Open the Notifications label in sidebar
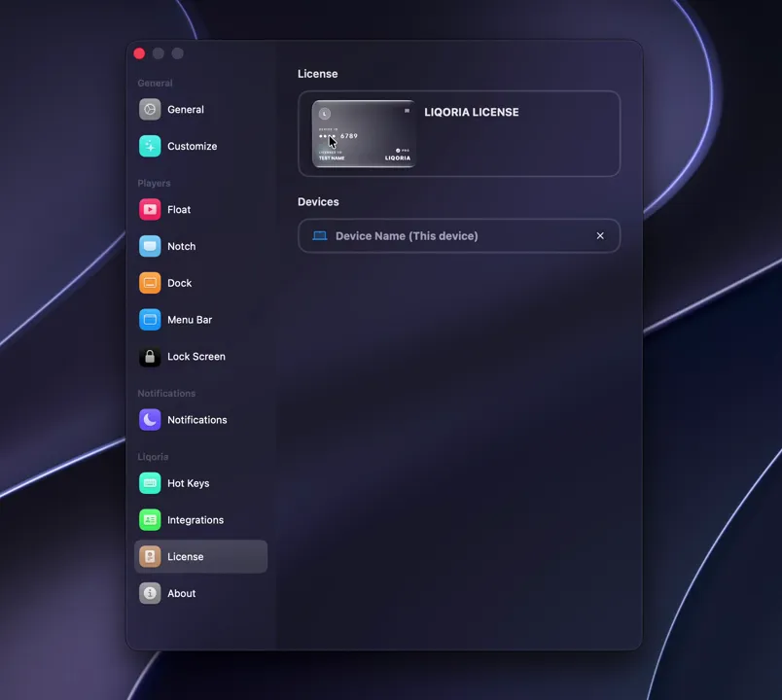Image resolution: width=782 pixels, height=700 pixels. pyautogui.click(x=197, y=420)
